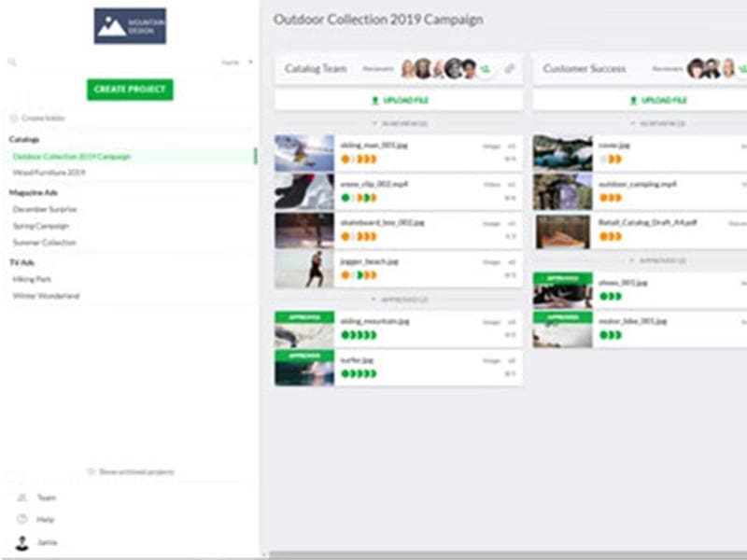Viewport: 747px width, 560px height.
Task: Click the Catalog Team group title
Action: coord(316,68)
